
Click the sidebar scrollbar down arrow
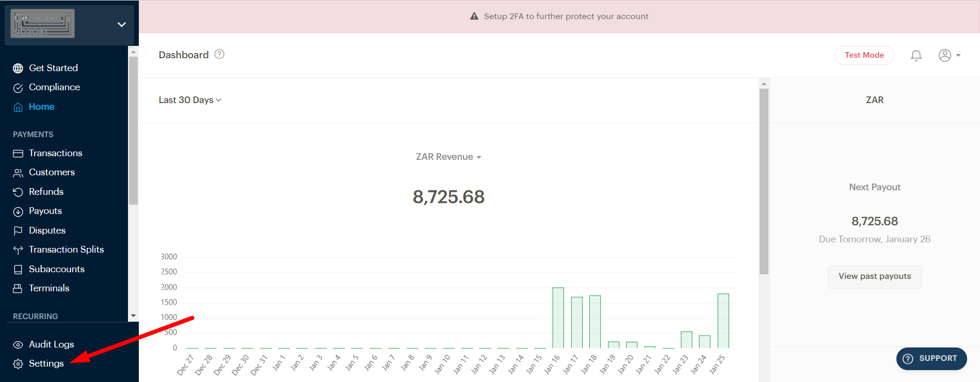tap(133, 316)
